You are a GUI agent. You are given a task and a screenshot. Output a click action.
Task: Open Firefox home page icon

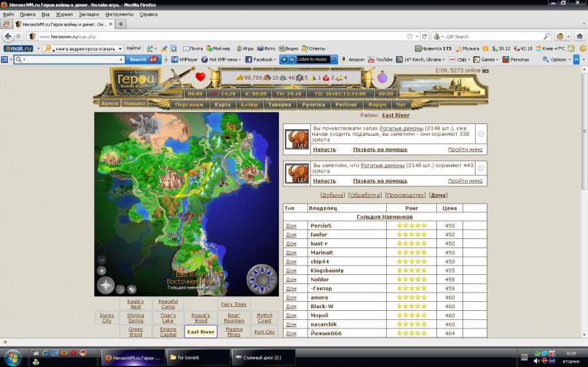[580, 37]
